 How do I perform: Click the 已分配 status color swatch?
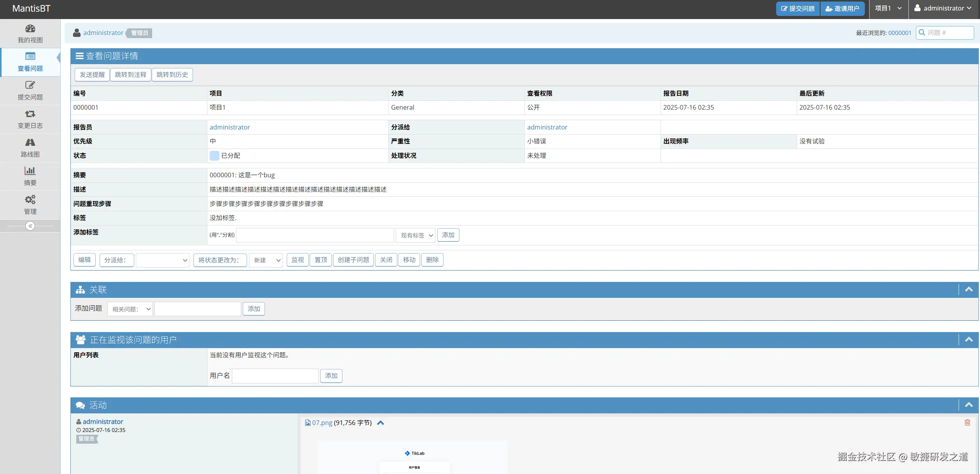(x=214, y=156)
